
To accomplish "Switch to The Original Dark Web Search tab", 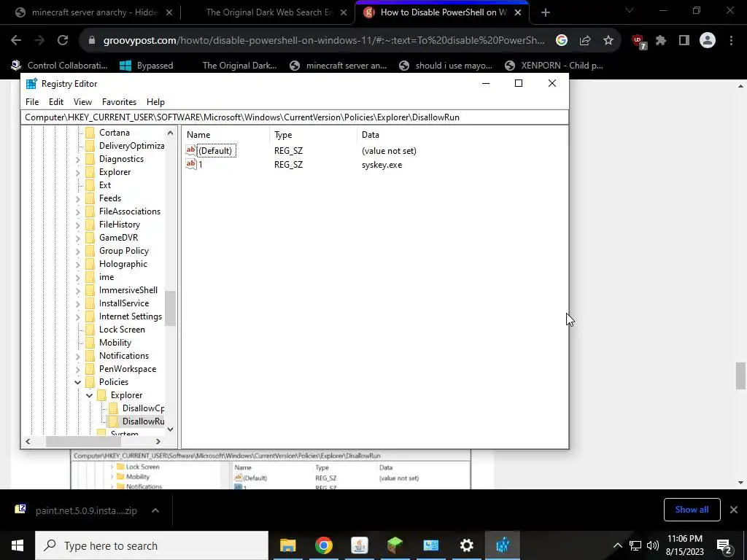I will click(268, 12).
